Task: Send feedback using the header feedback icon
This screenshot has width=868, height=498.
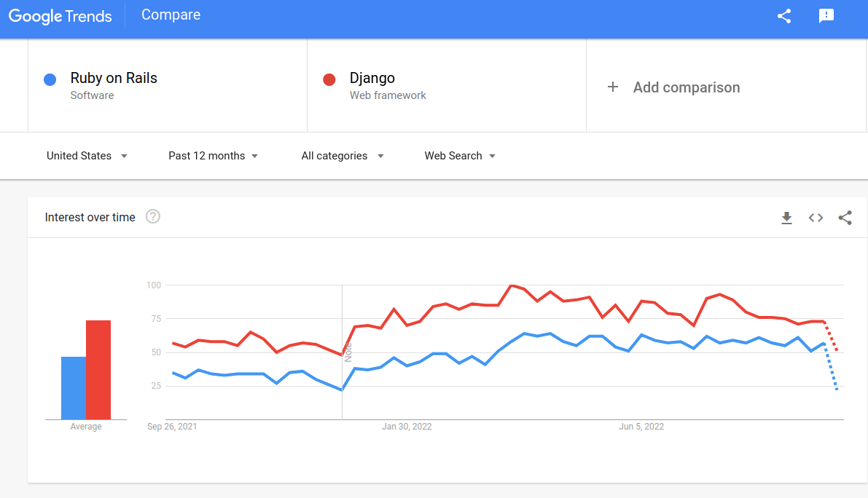Action: (x=826, y=15)
